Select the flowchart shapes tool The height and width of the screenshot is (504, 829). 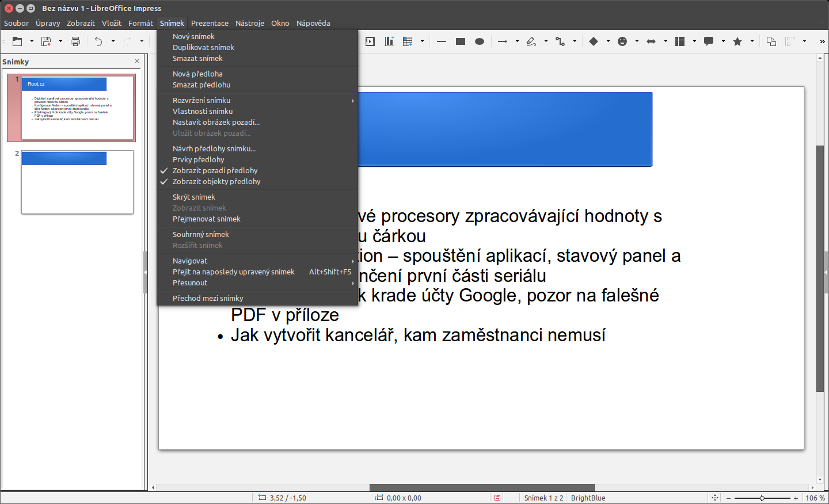pyautogui.click(x=680, y=41)
